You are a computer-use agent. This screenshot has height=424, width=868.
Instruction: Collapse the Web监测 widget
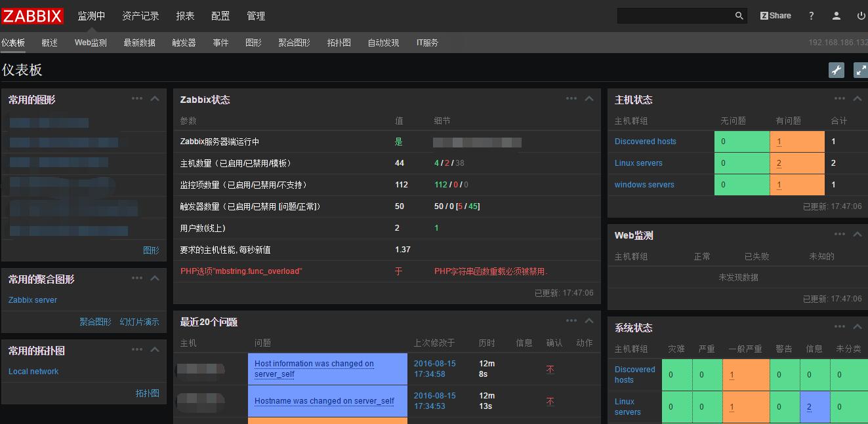(858, 234)
